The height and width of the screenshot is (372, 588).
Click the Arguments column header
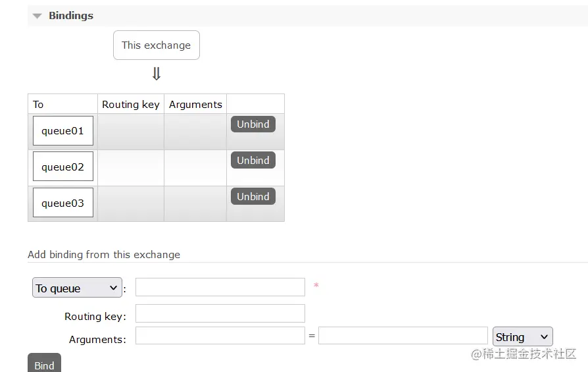[195, 104]
